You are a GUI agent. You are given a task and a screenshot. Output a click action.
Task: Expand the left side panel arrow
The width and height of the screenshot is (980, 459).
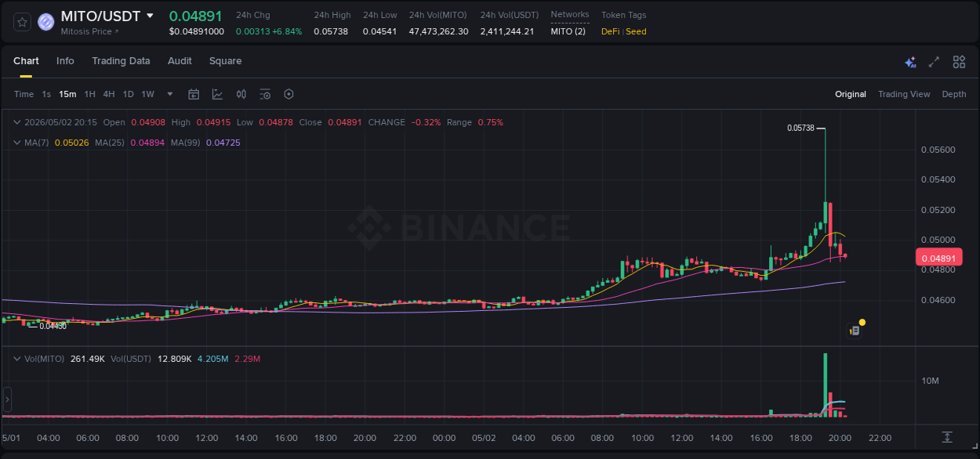[x=7, y=399]
